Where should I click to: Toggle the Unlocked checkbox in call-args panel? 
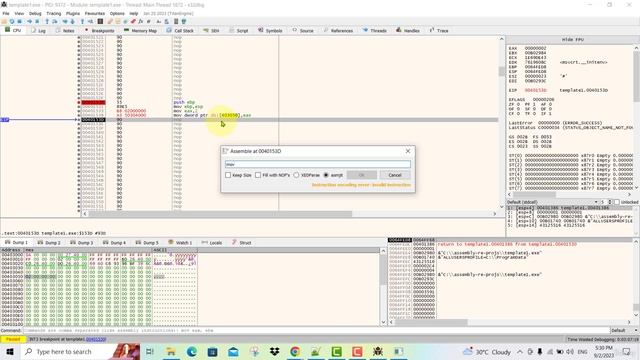click(617, 202)
